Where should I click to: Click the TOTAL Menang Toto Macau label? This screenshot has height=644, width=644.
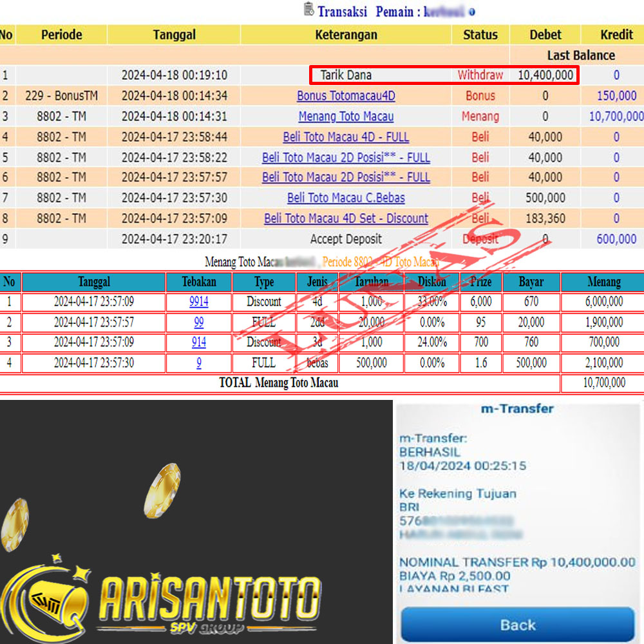click(x=278, y=383)
